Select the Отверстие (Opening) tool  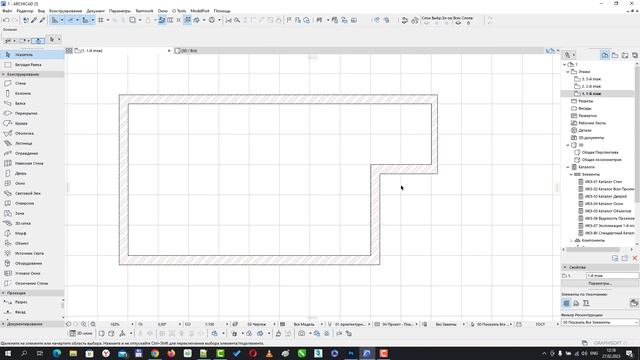(x=32, y=203)
